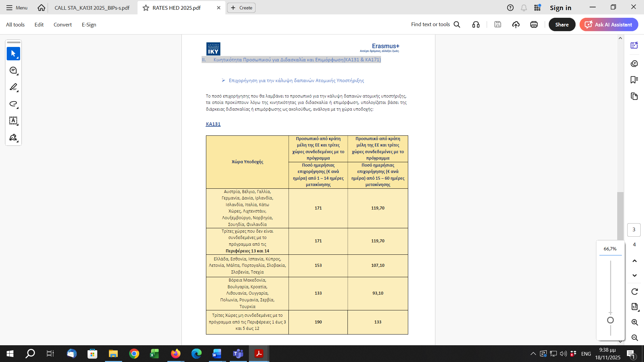
Task: Open the Convert menu
Action: coord(62,24)
